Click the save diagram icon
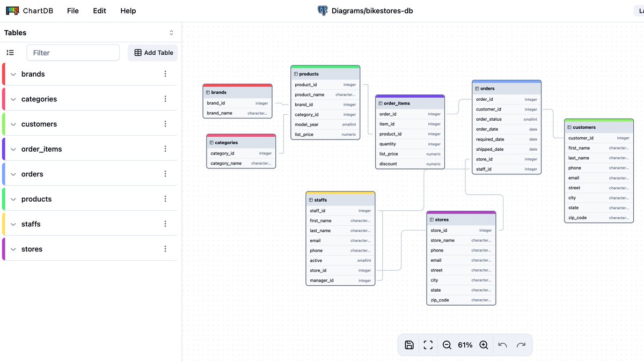This screenshot has width=644, height=362. (x=409, y=345)
